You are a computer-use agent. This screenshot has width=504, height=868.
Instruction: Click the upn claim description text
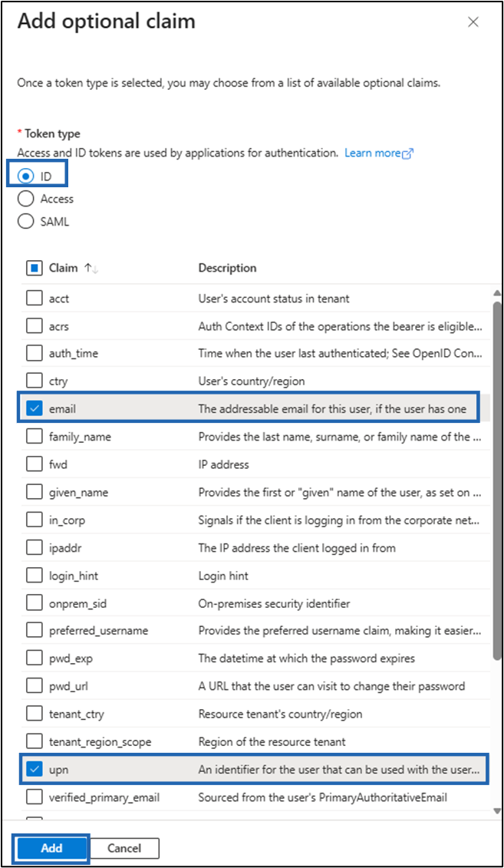click(x=339, y=770)
